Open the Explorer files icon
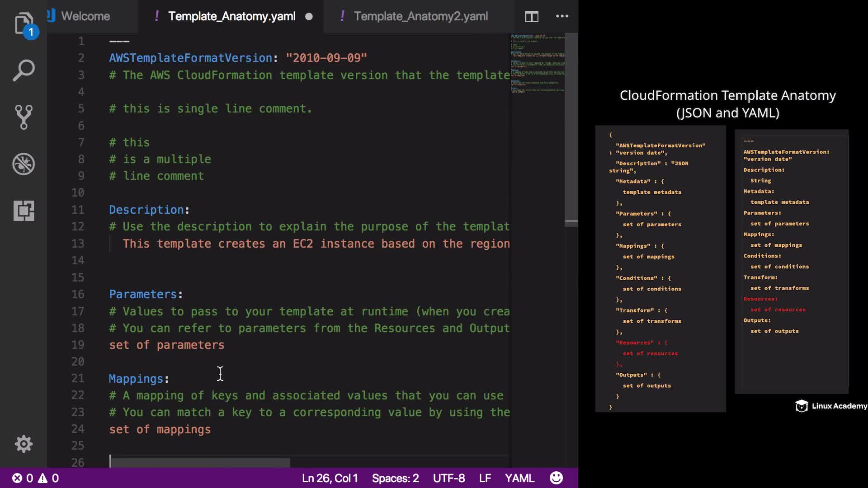The height and width of the screenshot is (488, 868). [x=23, y=23]
